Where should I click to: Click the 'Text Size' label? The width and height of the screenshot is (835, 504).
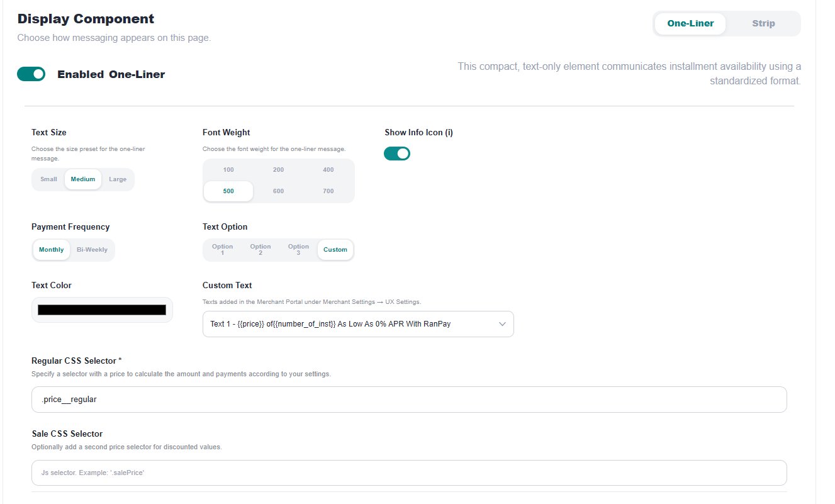pyautogui.click(x=49, y=133)
